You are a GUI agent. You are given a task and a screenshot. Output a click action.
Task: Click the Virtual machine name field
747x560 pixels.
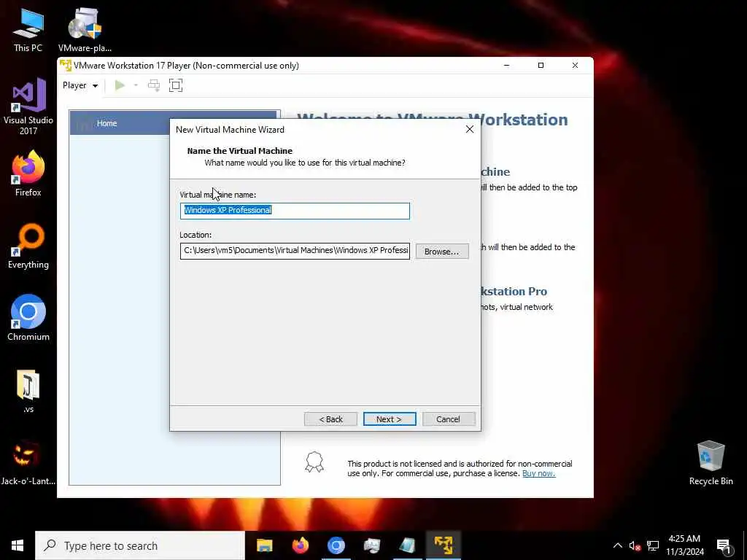[295, 211]
